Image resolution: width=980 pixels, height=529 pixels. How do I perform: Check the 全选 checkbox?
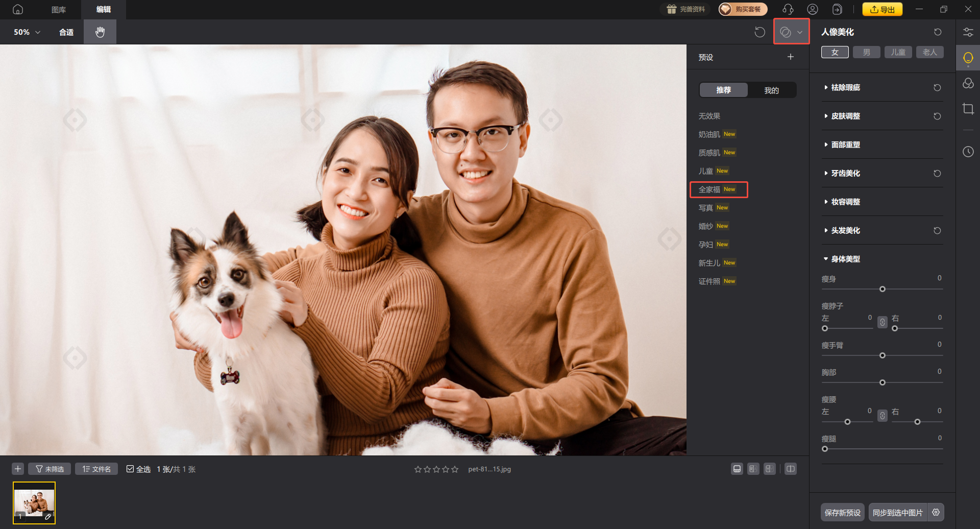[130, 469]
